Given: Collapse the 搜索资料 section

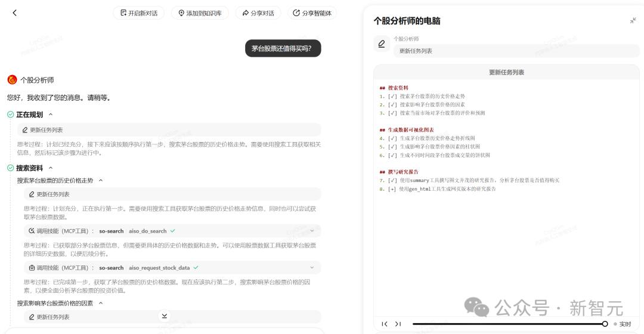Looking at the screenshot, I should 51,168.
